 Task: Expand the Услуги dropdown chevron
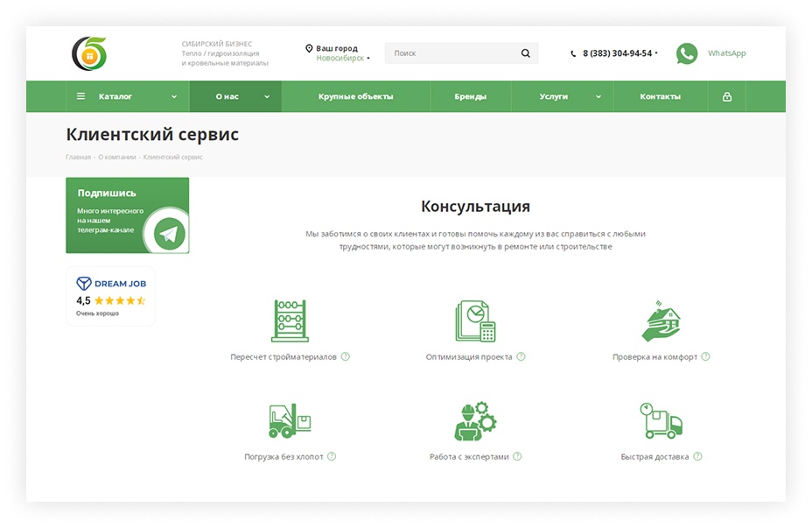click(x=598, y=97)
